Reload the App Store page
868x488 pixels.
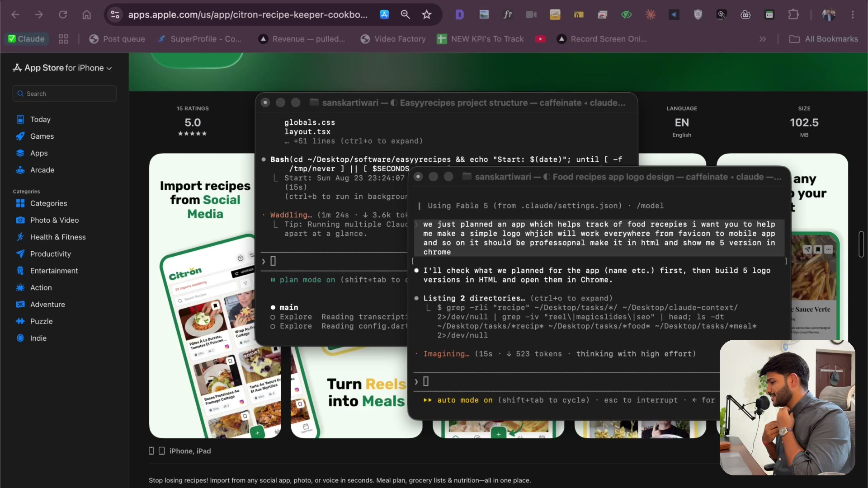point(63,14)
